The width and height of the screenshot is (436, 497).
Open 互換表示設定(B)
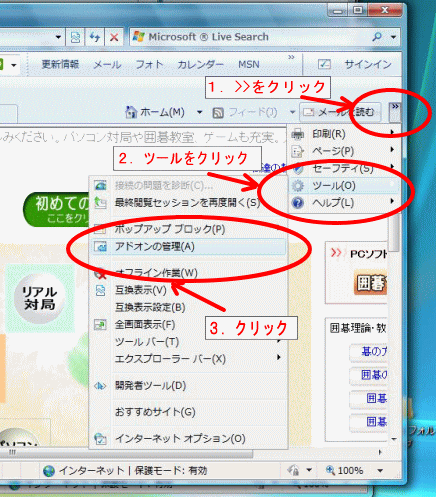click(x=188, y=307)
